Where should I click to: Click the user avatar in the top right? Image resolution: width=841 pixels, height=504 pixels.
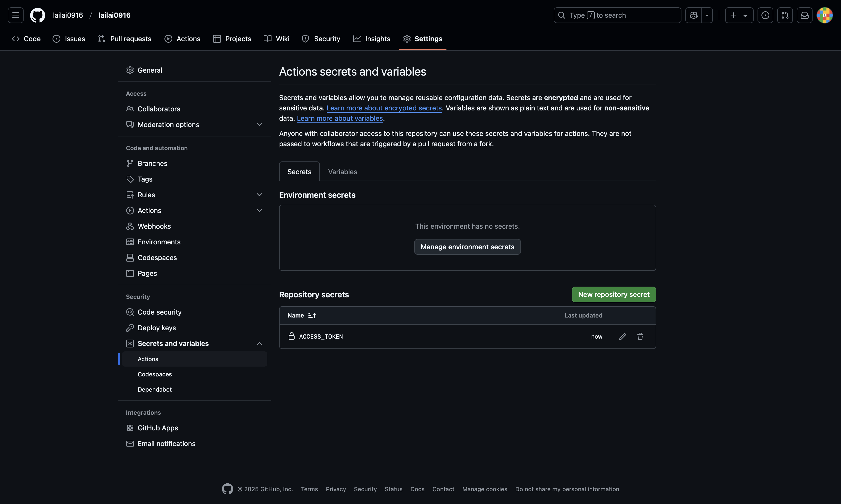click(x=824, y=15)
